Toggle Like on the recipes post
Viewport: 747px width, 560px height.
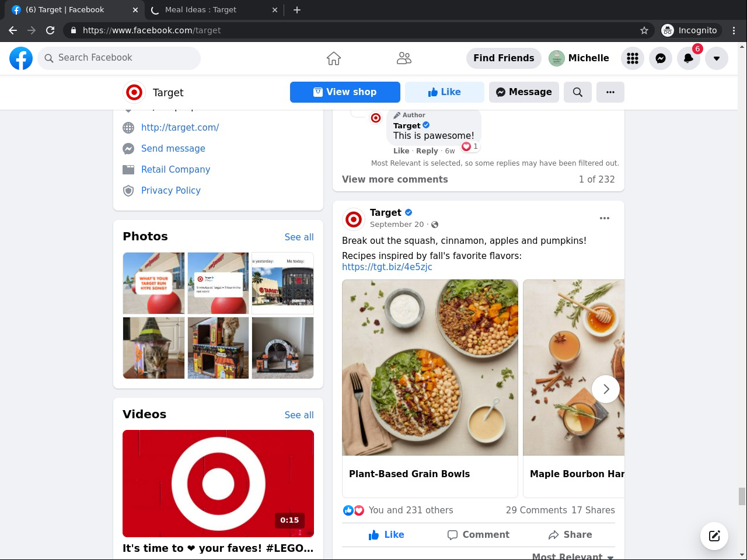point(386,535)
